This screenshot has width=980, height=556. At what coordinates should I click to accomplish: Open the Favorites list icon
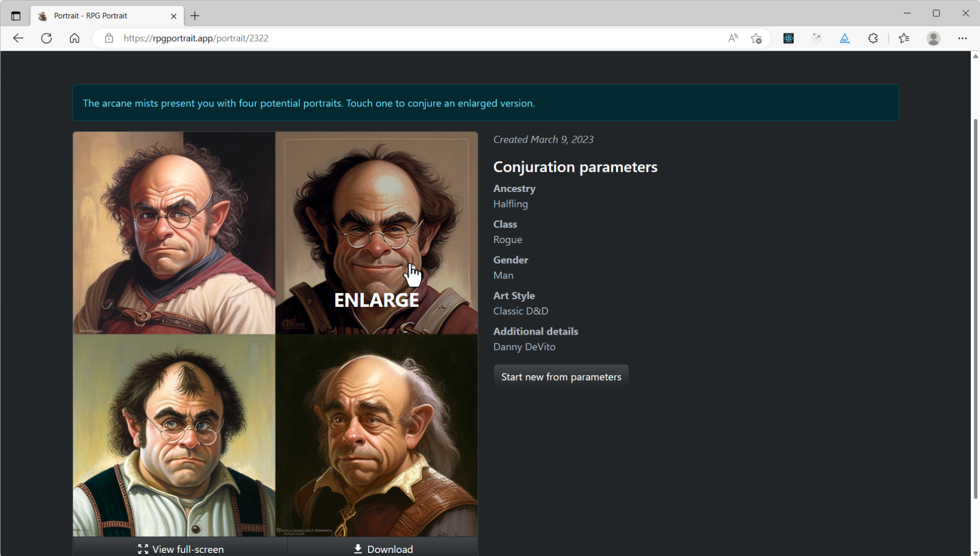pos(904,38)
